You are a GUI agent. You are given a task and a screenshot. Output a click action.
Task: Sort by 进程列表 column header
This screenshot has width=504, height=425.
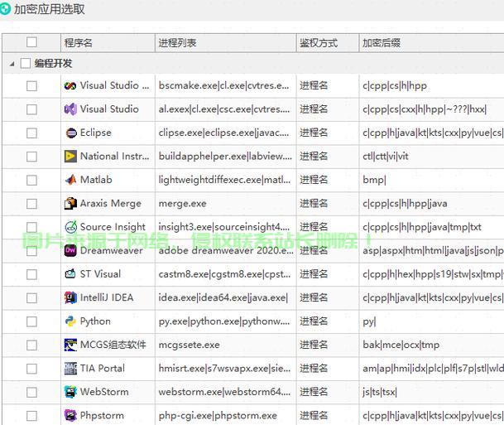coord(226,42)
